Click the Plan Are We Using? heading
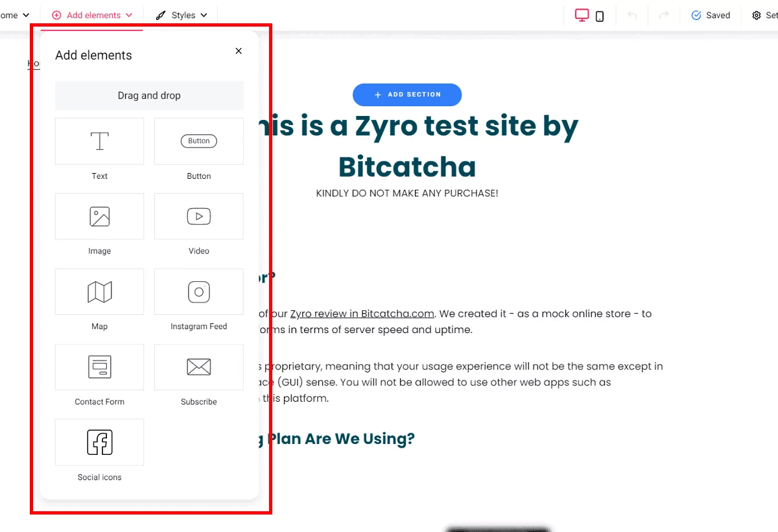The width and height of the screenshot is (778, 532). (x=341, y=439)
